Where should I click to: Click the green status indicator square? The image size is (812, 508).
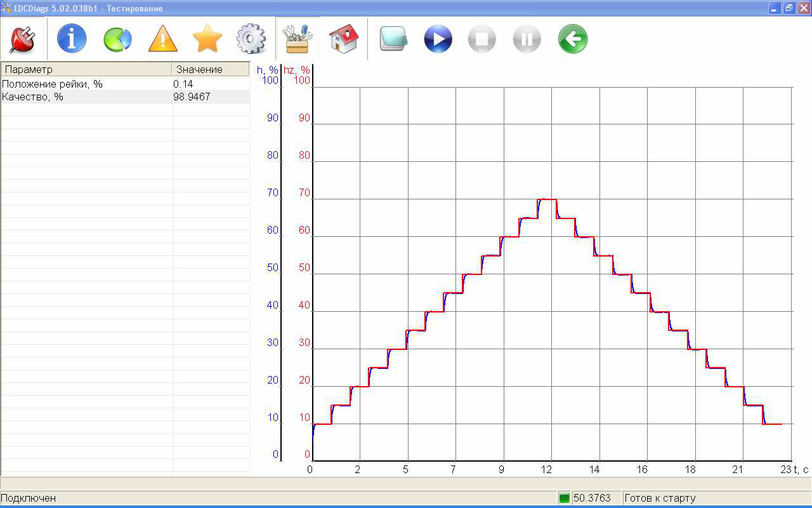[564, 498]
